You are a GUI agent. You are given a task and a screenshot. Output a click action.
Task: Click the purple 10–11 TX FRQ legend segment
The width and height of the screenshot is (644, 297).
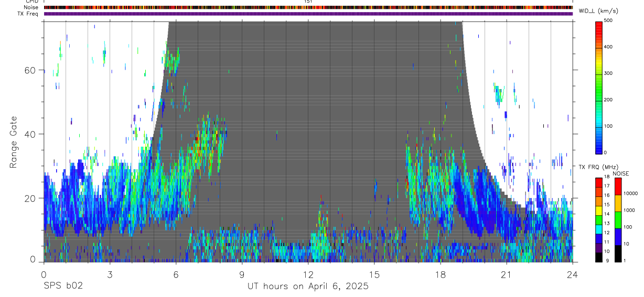(599, 248)
